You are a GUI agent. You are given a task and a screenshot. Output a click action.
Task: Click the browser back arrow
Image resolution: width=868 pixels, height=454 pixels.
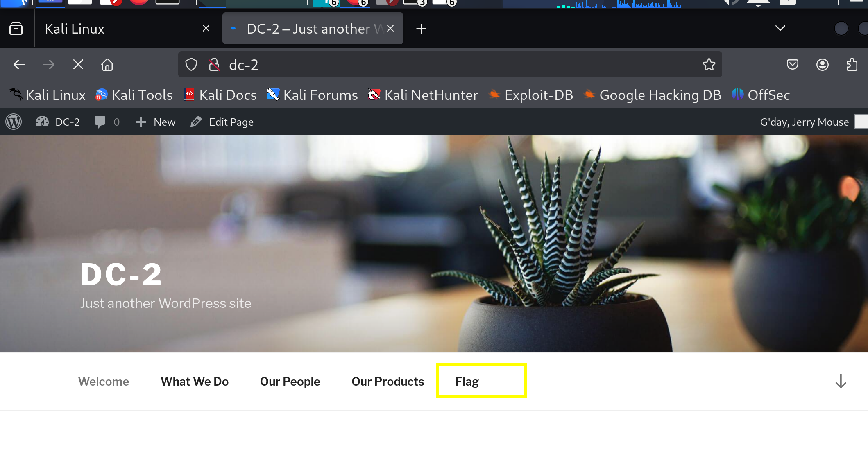click(19, 65)
